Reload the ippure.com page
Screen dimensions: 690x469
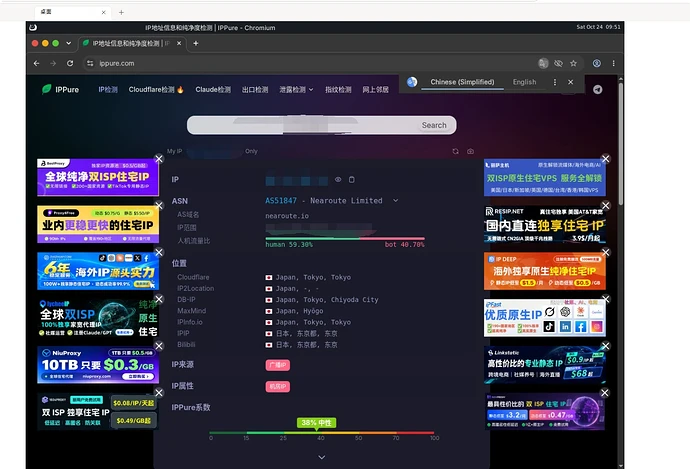(x=70, y=63)
